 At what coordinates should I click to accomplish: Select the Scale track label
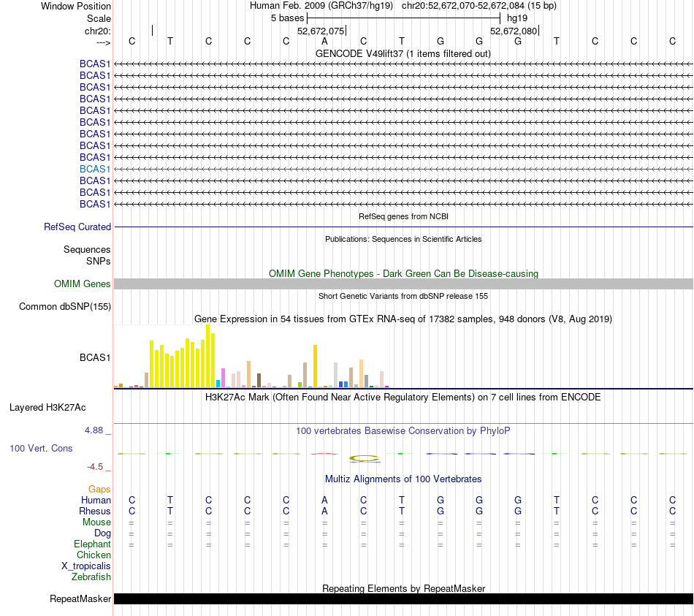tap(99, 18)
